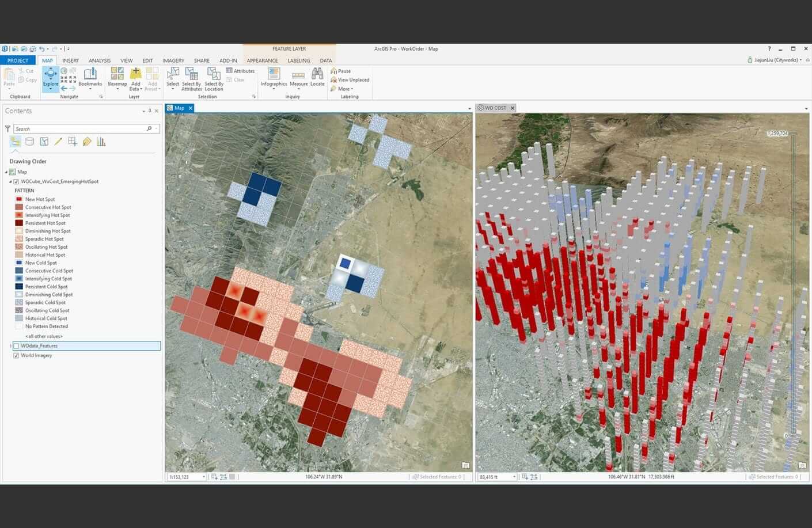Screen dimensions: 812x528
Task: Enable the WOdata_Features layer checkbox
Action: pyautogui.click(x=16, y=346)
